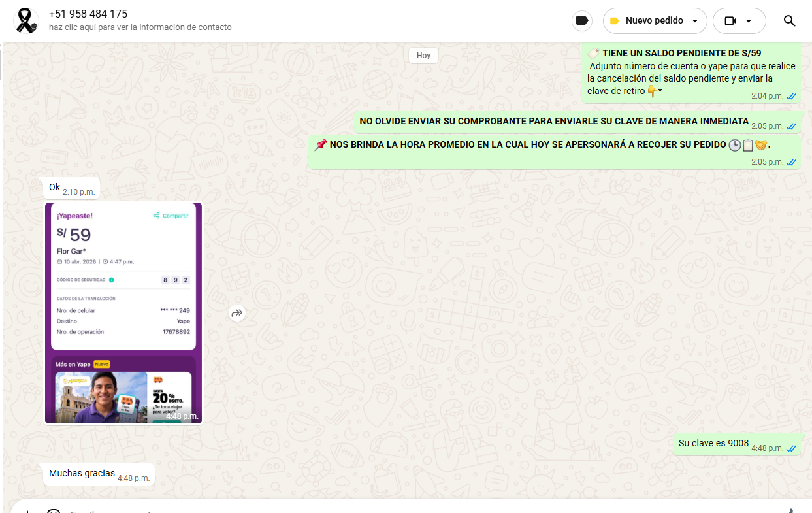Screen dimensions: 812x513
Task: Click the black ribbon contact avatar
Action: tap(26, 21)
